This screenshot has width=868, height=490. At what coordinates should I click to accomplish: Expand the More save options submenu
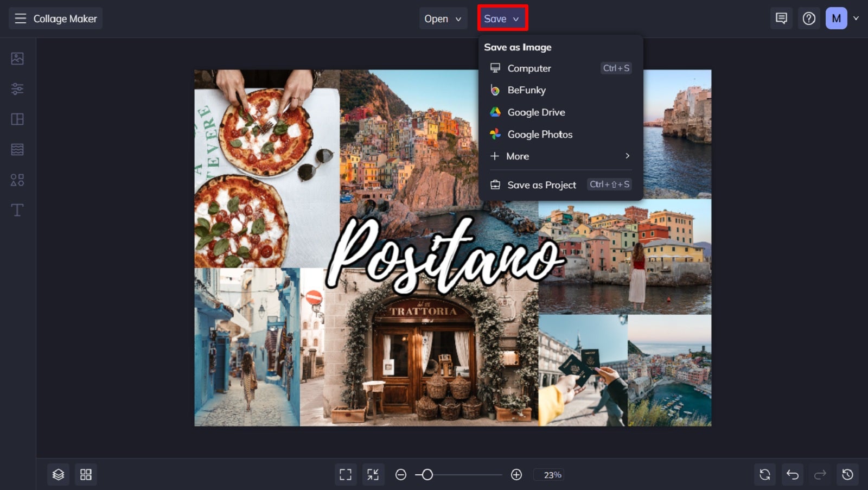(x=518, y=156)
